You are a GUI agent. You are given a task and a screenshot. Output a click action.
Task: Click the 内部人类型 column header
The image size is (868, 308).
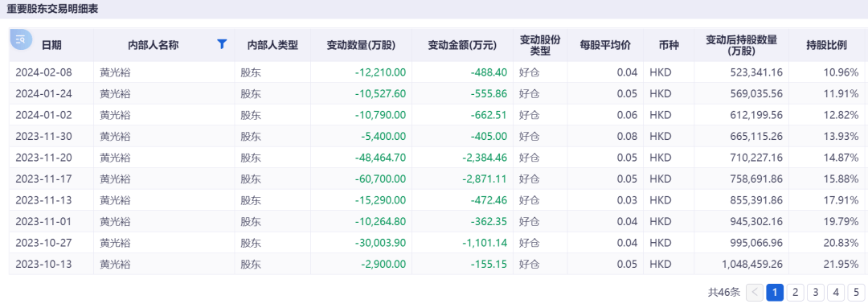[x=273, y=45]
